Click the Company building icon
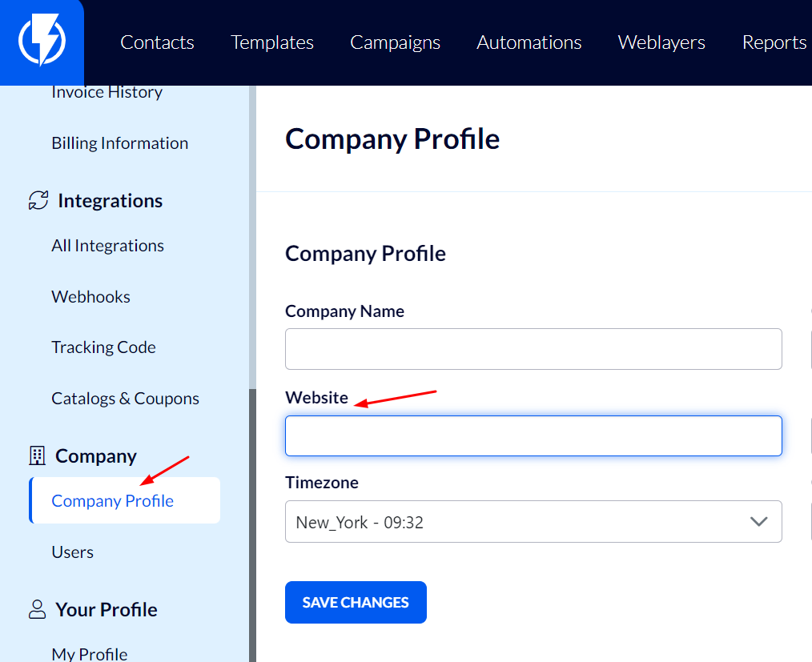The width and height of the screenshot is (812, 662). [x=38, y=455]
